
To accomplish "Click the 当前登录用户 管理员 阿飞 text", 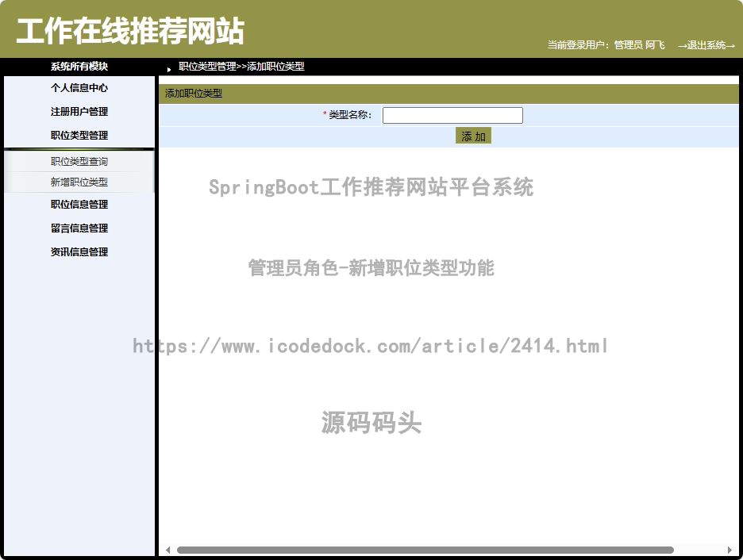I will 606,45.
